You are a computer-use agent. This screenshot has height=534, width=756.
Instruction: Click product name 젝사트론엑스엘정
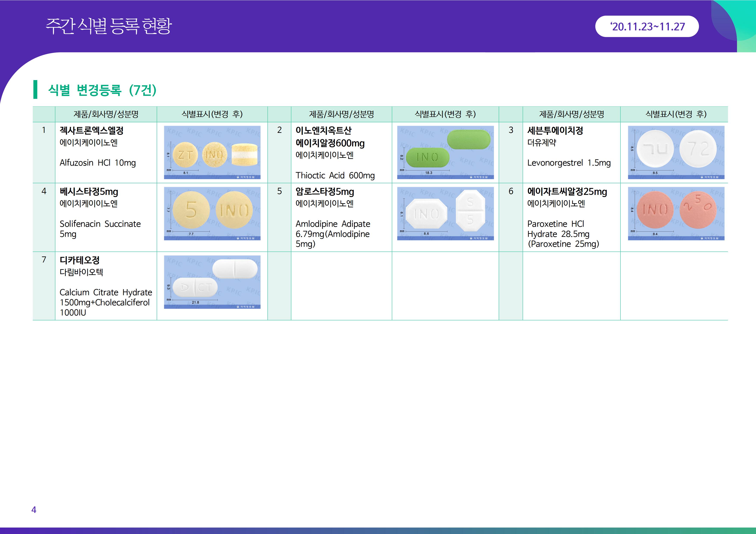coord(92,131)
